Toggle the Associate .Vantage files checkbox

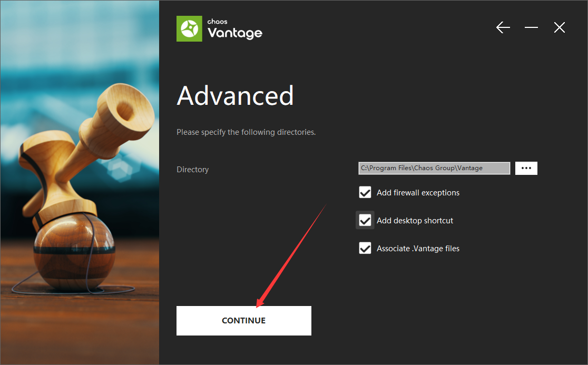pyautogui.click(x=365, y=249)
